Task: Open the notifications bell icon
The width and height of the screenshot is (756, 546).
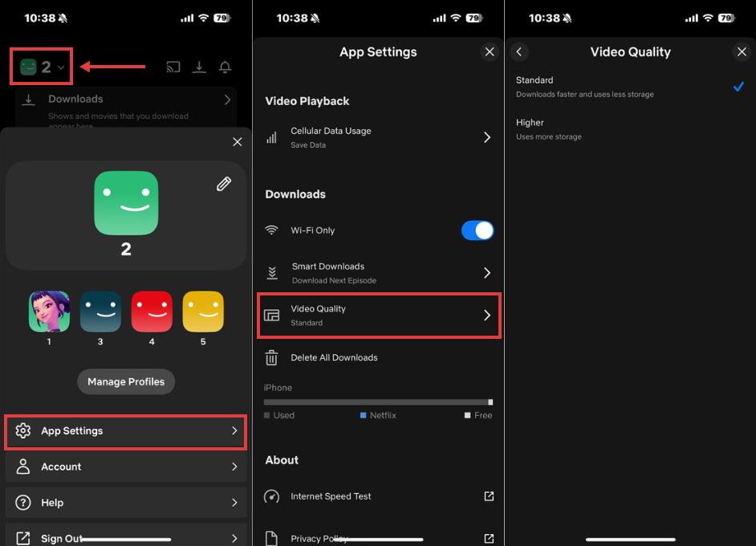Action: 225,67
